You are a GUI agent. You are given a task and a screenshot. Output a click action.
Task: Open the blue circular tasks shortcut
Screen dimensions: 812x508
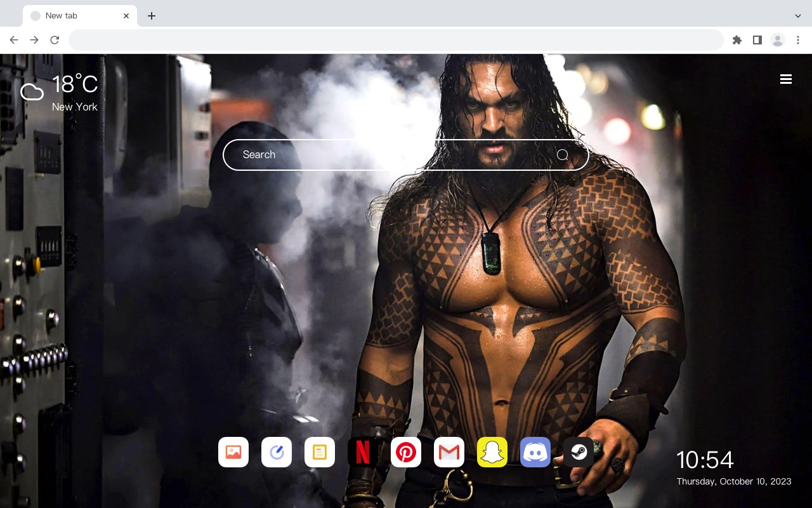(277, 452)
